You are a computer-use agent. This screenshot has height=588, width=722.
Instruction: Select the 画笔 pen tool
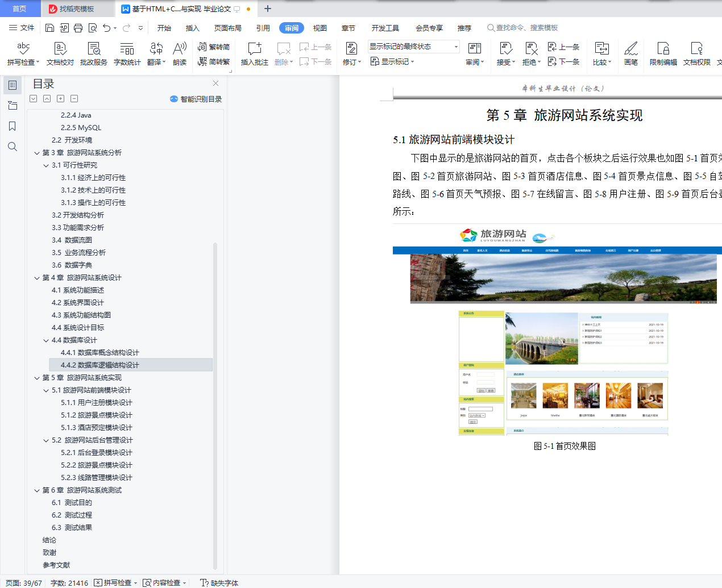pos(631,54)
